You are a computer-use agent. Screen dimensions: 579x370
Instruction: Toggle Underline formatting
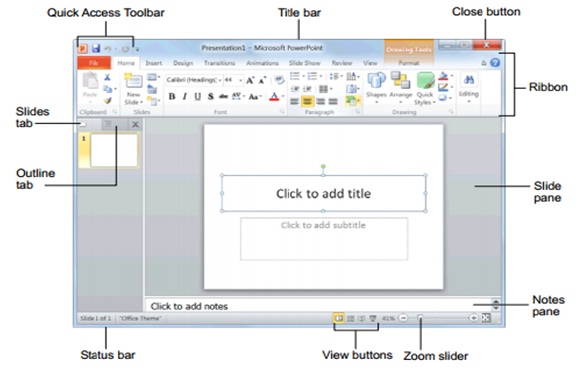(198, 97)
